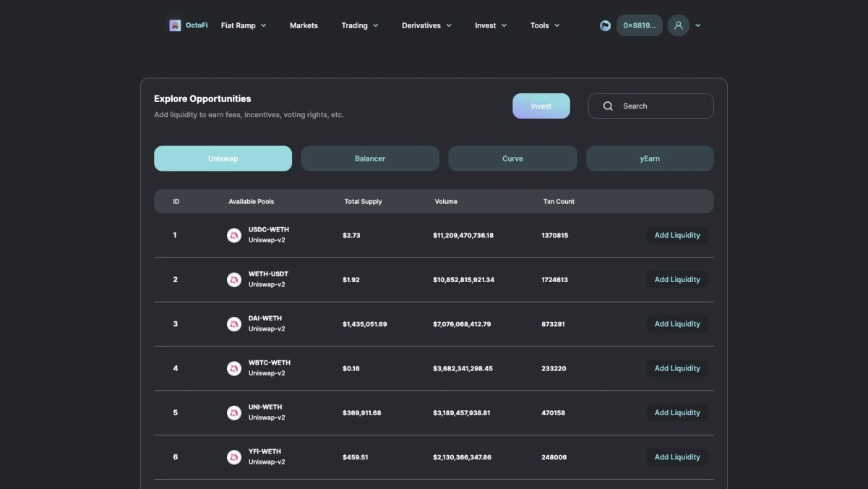Click the Search input field
868x489 pixels.
[650, 106]
